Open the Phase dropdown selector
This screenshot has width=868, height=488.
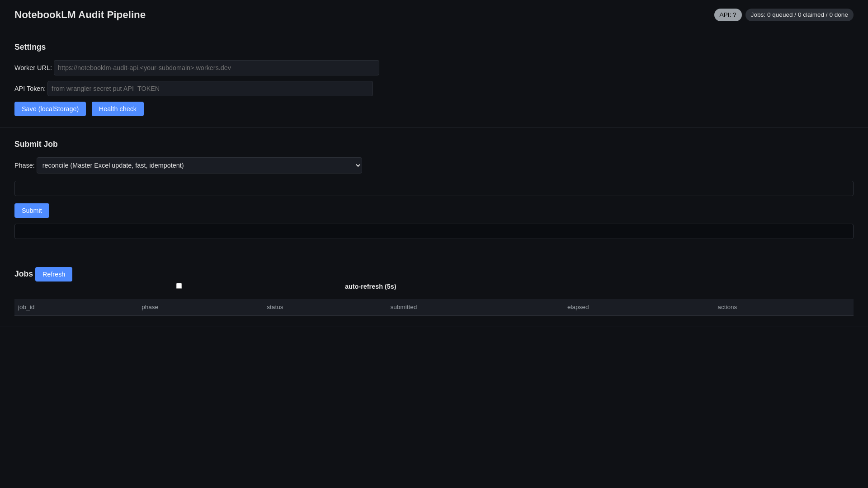pyautogui.click(x=199, y=165)
